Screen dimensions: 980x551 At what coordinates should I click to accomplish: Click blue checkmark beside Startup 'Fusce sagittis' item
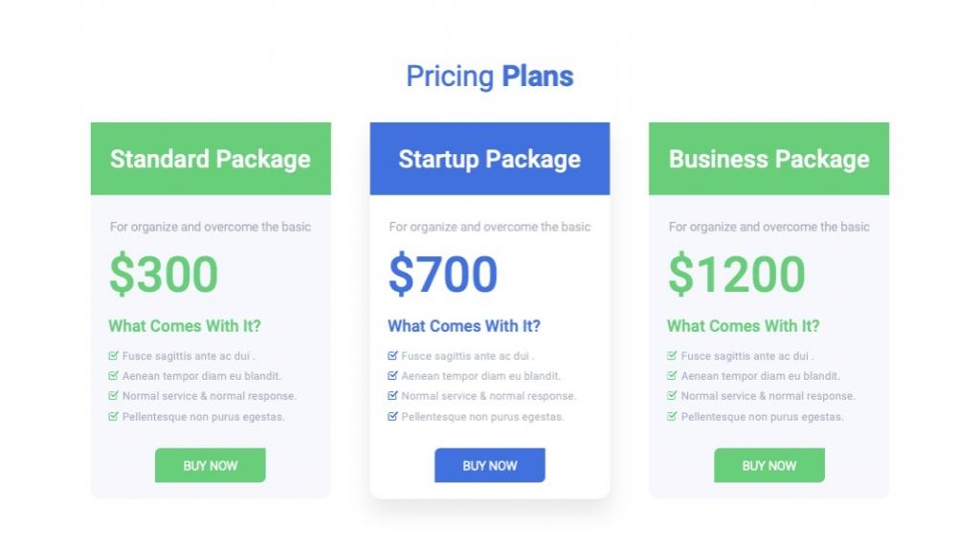392,356
